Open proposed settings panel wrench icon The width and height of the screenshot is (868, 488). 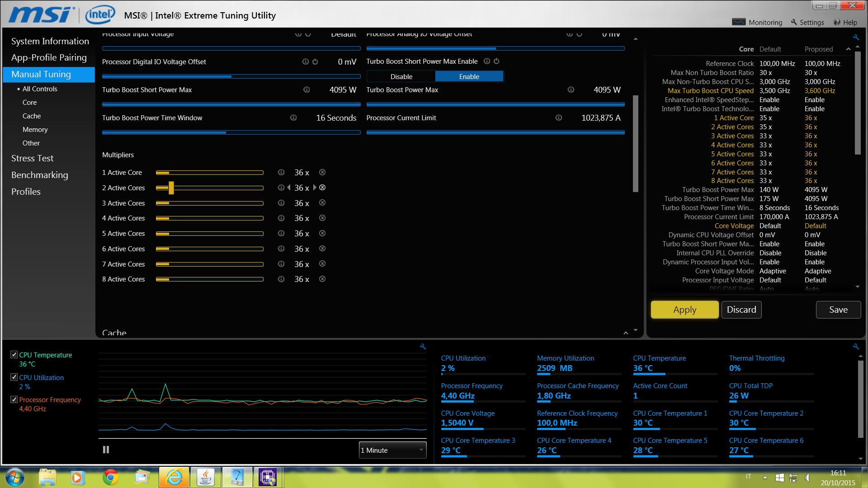(856, 37)
